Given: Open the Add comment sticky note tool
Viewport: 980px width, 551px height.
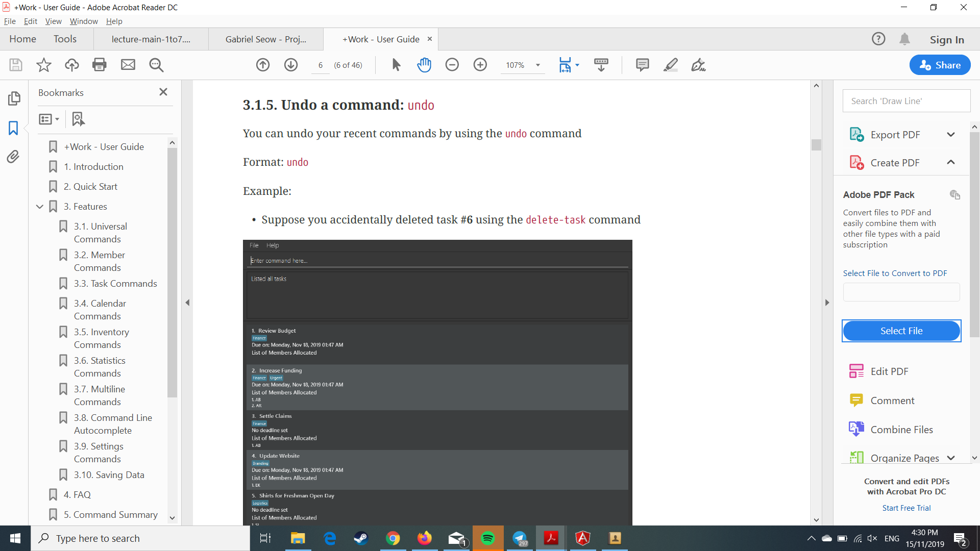Looking at the screenshot, I should (642, 65).
